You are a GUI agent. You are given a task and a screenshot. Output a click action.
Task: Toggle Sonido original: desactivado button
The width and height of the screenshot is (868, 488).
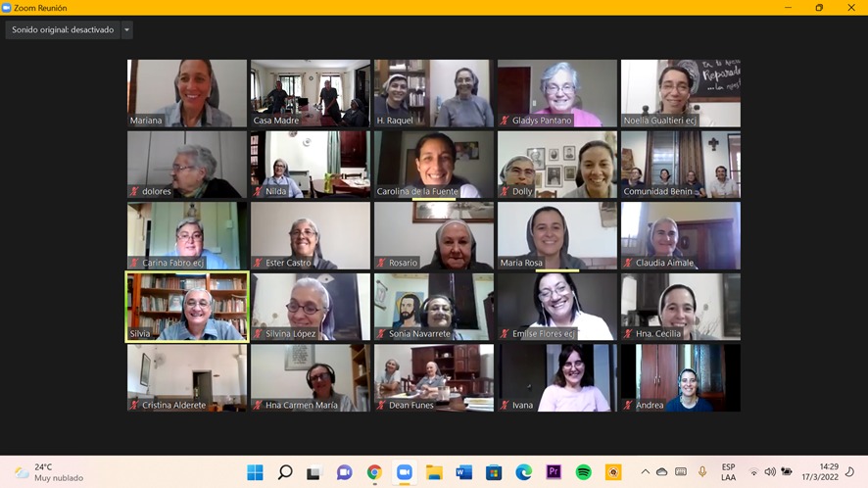point(63,30)
